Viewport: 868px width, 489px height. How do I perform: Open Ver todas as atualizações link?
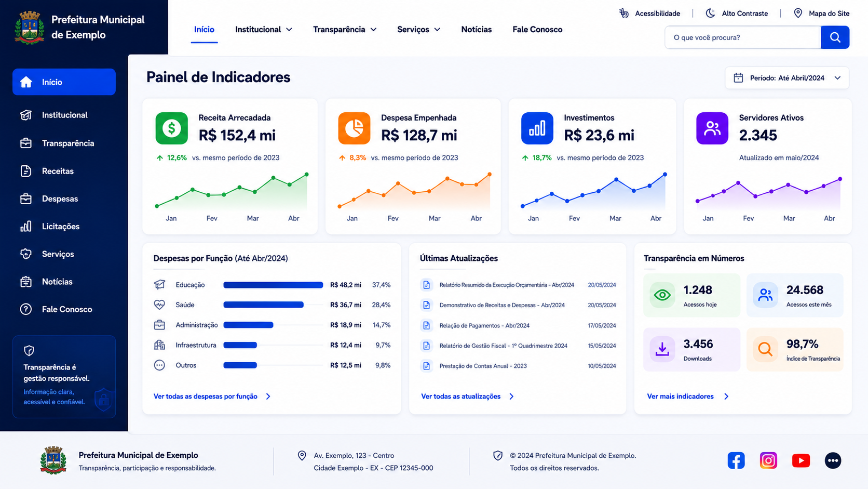point(461,397)
